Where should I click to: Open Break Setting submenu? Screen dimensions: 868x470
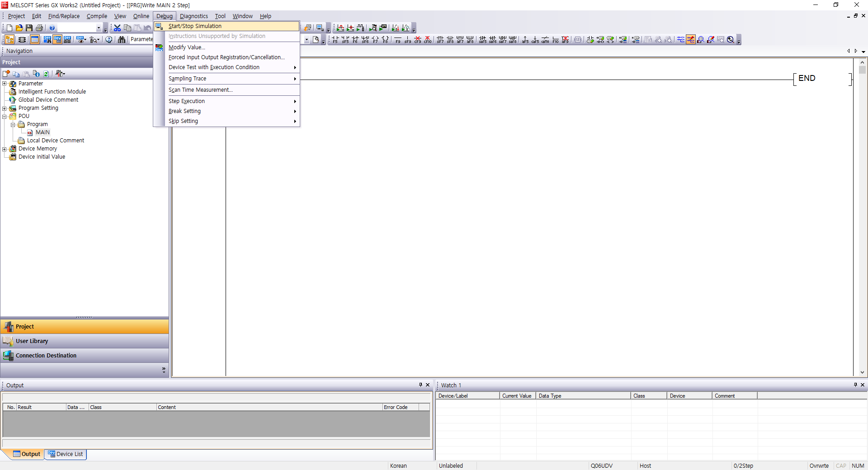226,111
